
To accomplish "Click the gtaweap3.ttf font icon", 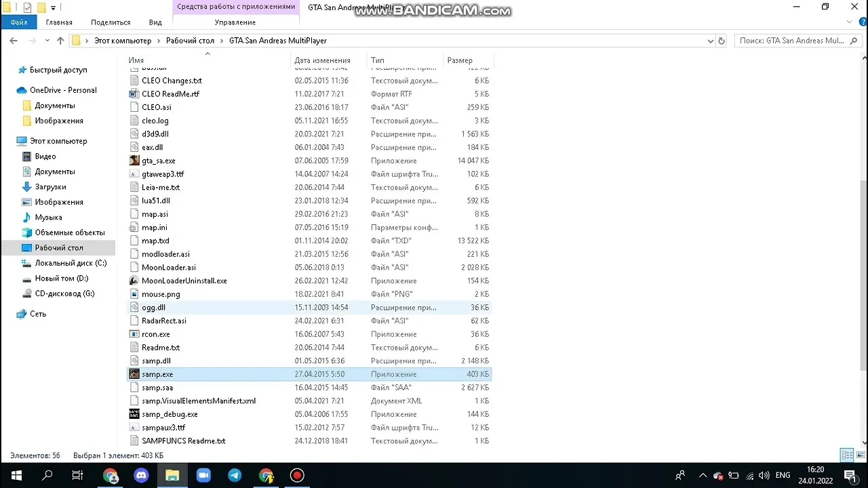I will click(134, 174).
